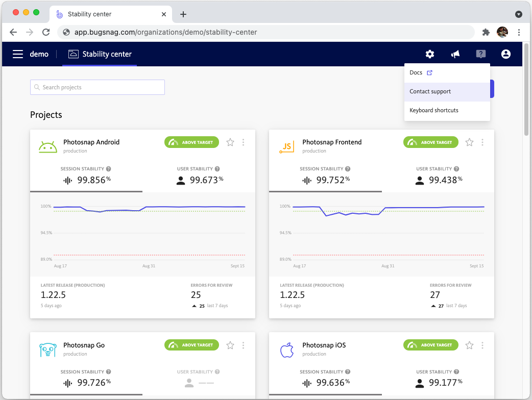Click the Above Target badge on Photosnap iOS
The image size is (532, 400).
(x=430, y=345)
